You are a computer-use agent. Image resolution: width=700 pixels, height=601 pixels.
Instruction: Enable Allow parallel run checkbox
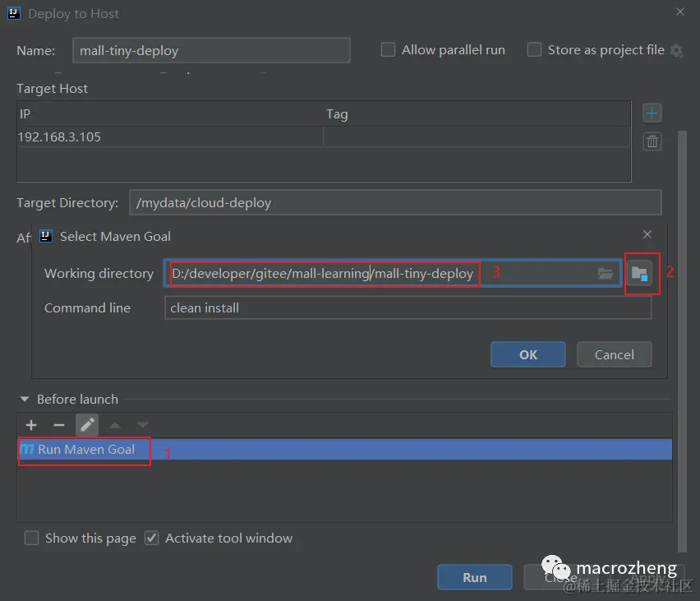click(388, 49)
